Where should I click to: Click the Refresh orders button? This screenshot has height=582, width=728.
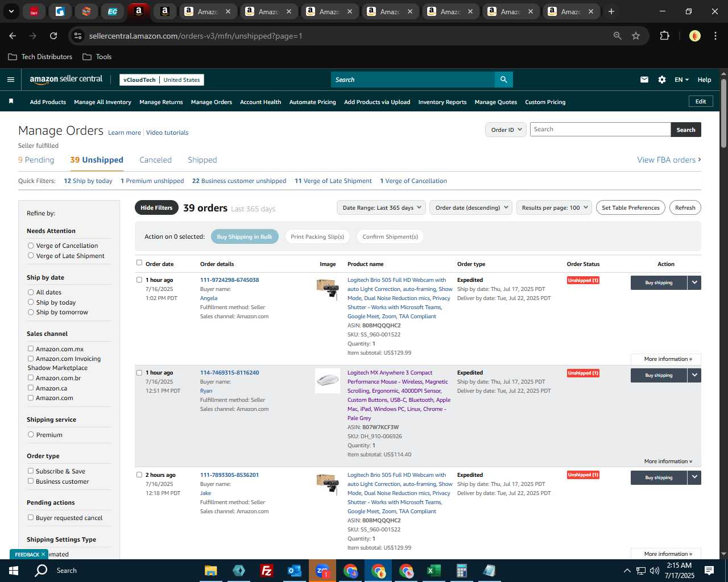(685, 207)
